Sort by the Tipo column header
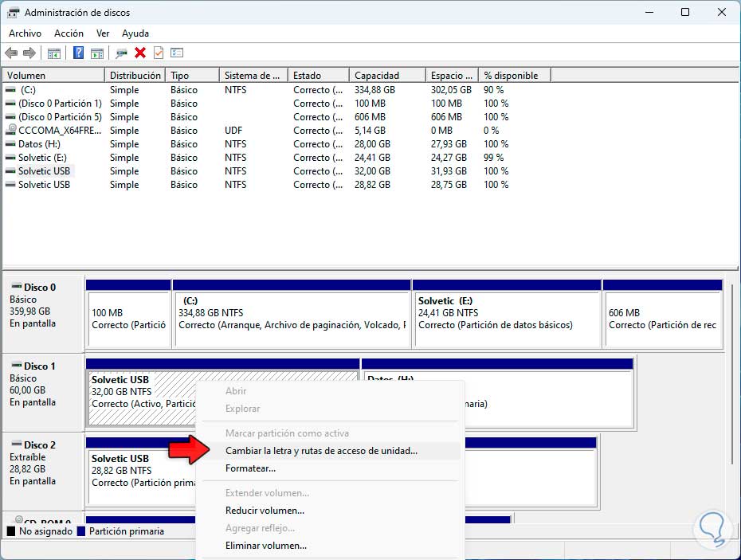 click(192, 75)
